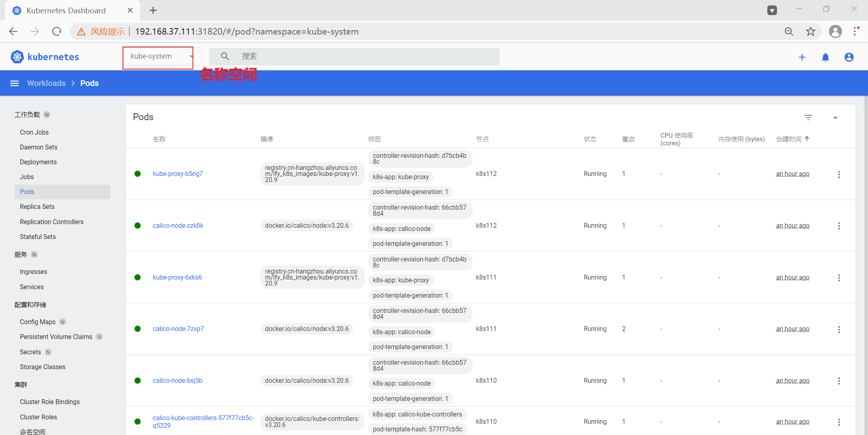Open pod kube-proxy-6xks6
Image resolution: width=868 pixels, height=435 pixels.
[x=177, y=277]
